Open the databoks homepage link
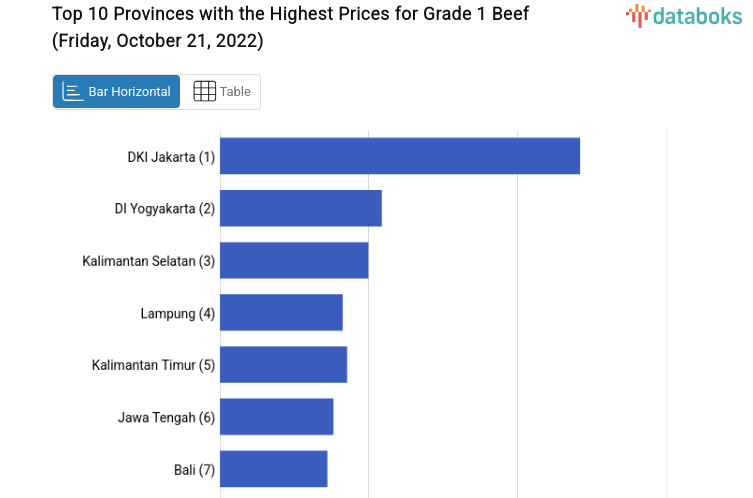753x498 pixels. pos(684,16)
